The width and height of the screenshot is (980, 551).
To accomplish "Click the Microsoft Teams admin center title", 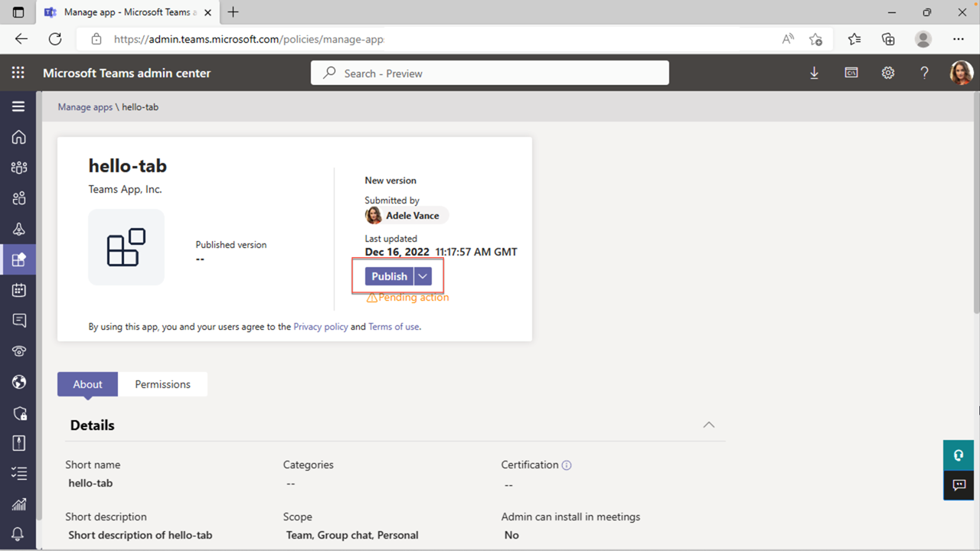I will [126, 73].
